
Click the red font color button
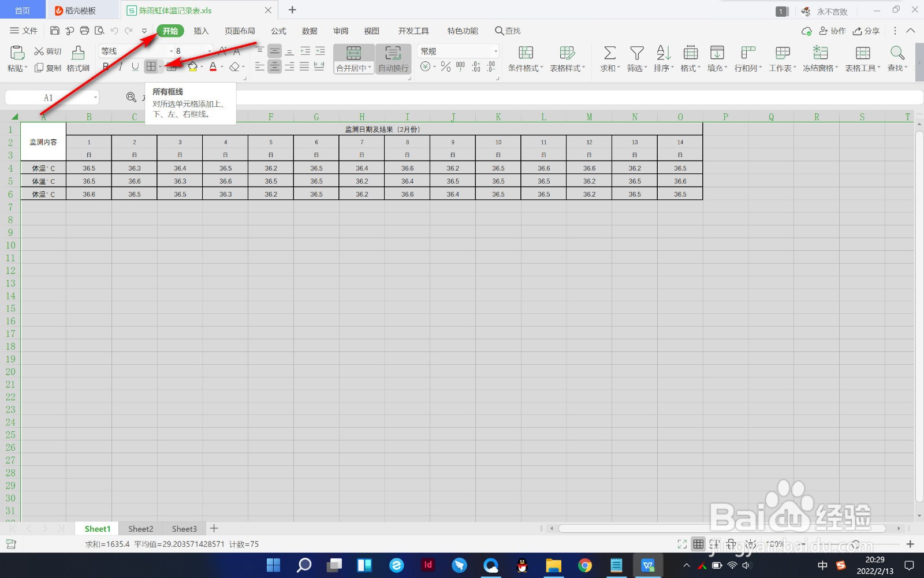[213, 67]
